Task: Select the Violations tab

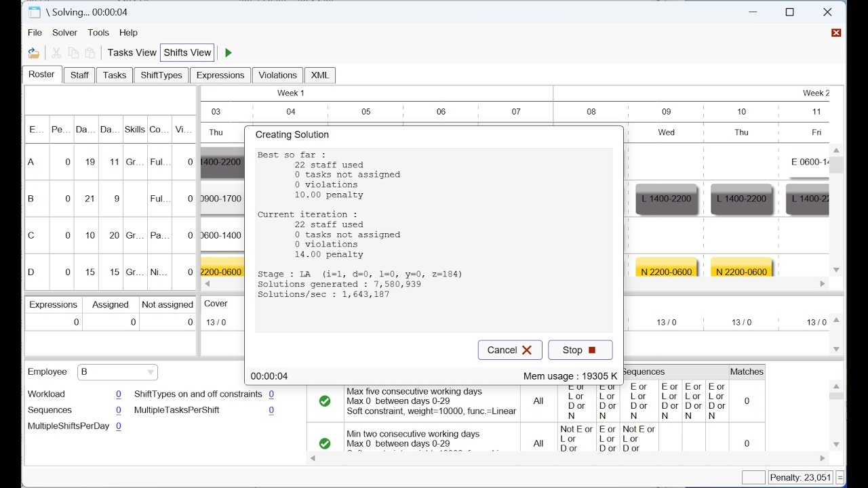Action: (x=277, y=75)
